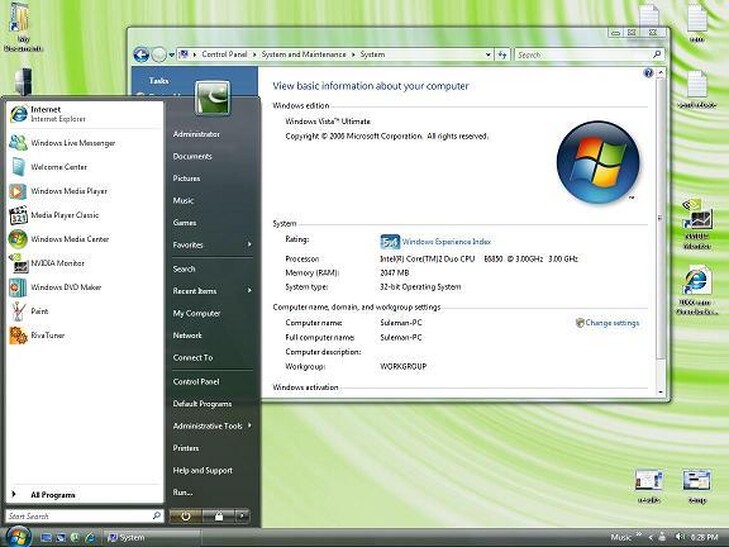Click Administrator in Start menu
Screen dimensions: 729x547
pos(196,134)
